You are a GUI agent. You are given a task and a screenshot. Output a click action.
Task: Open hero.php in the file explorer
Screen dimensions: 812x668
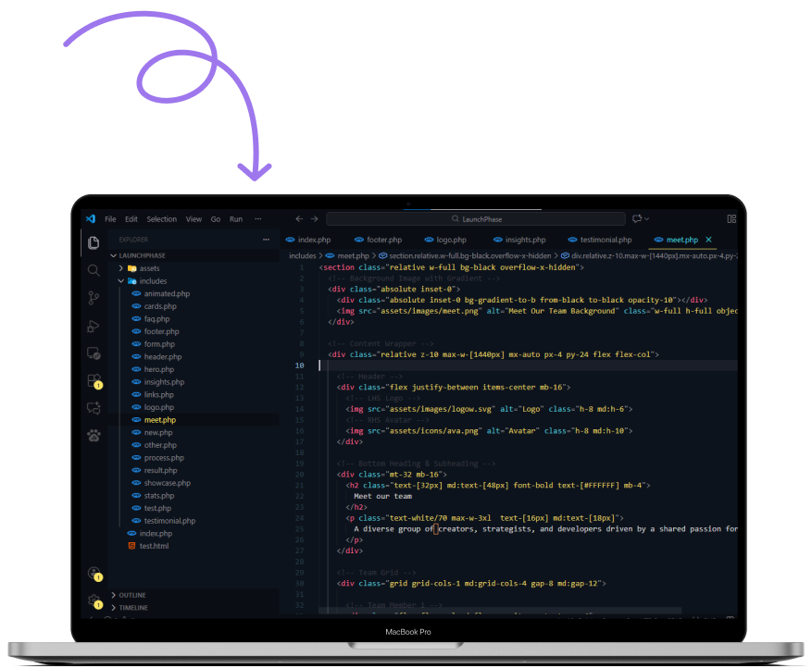tap(156, 369)
